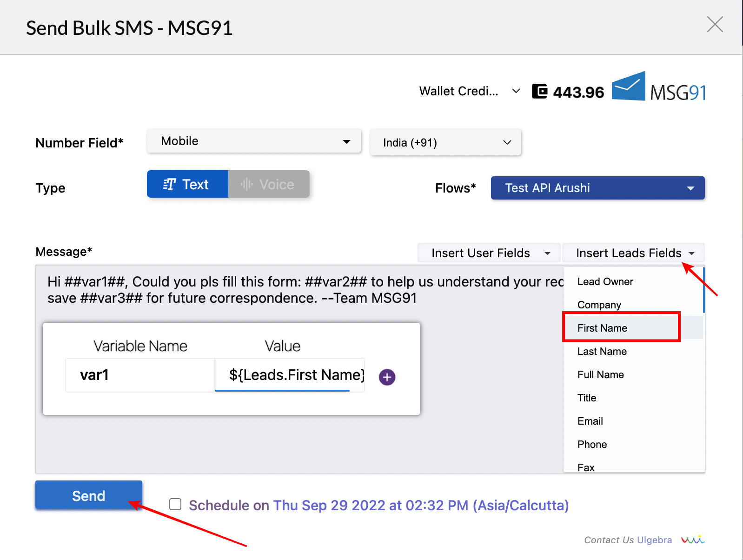Click the MSG91 envelope logo

tap(659, 87)
